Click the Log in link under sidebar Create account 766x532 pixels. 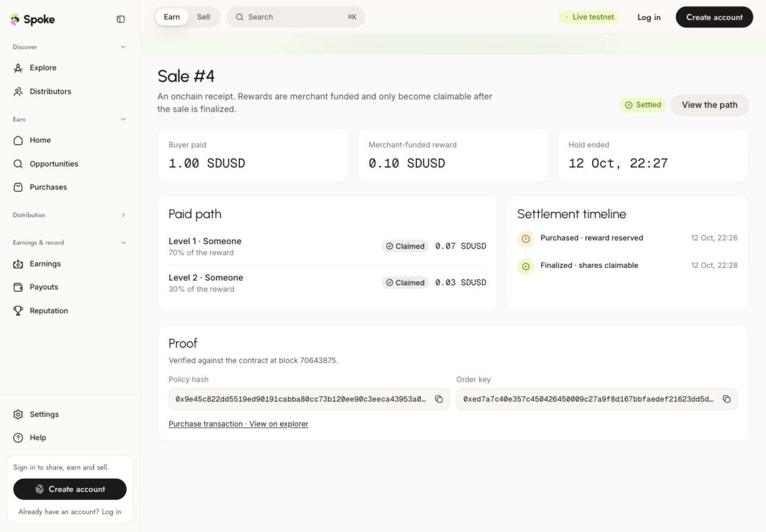(x=111, y=512)
